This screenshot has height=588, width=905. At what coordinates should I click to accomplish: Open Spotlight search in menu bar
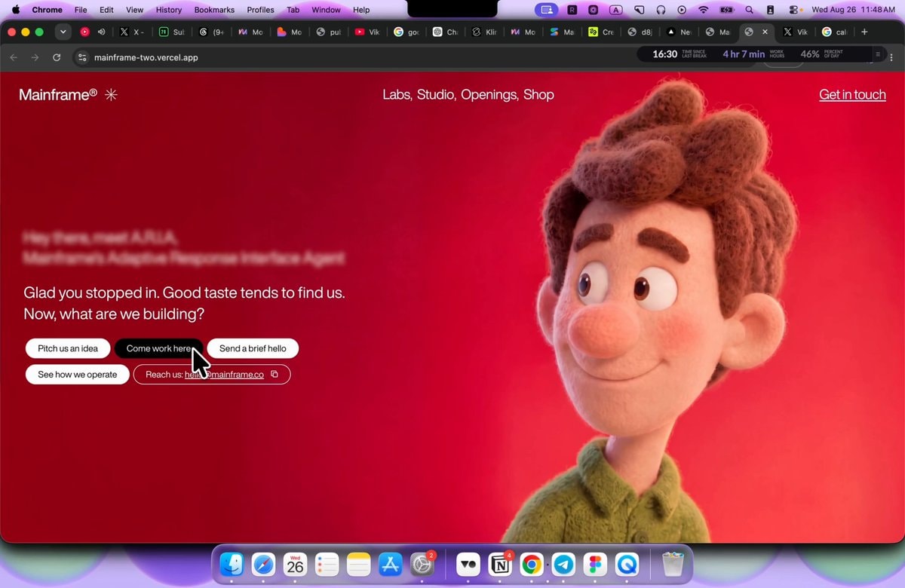[x=749, y=10]
